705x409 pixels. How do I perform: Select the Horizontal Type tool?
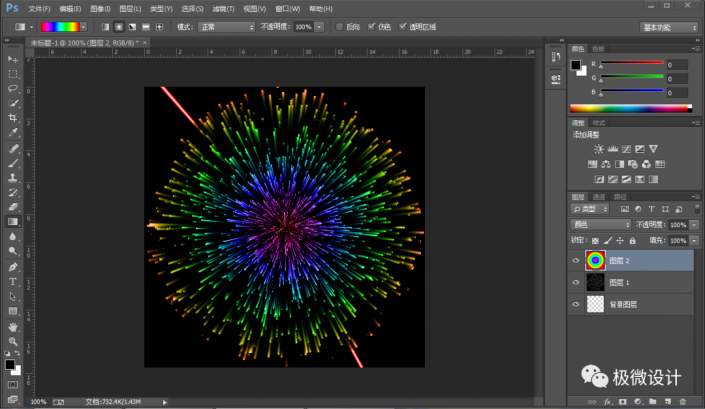[13, 282]
